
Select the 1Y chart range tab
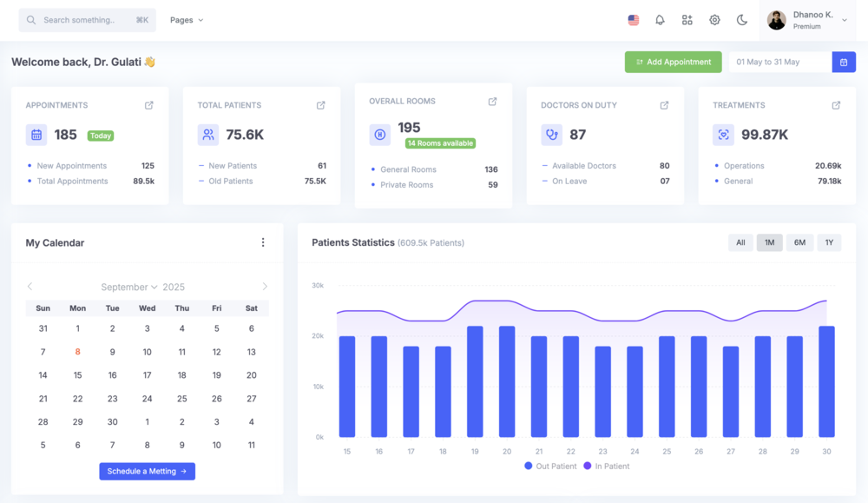pyautogui.click(x=829, y=243)
